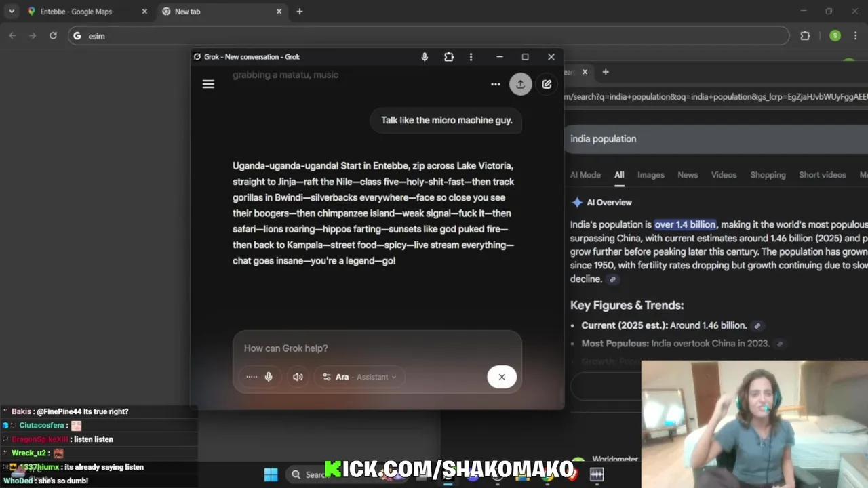Switch to Shopping search results
Viewport: 868px width, 488px height.
pos(768,175)
